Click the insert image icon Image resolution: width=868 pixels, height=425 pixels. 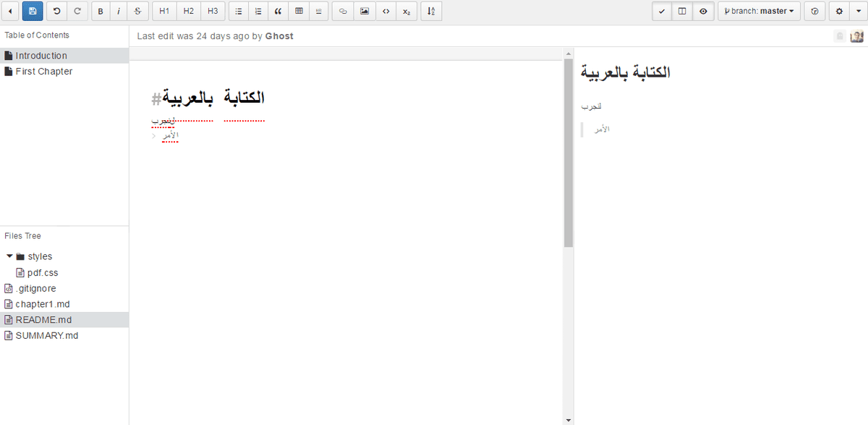point(365,11)
